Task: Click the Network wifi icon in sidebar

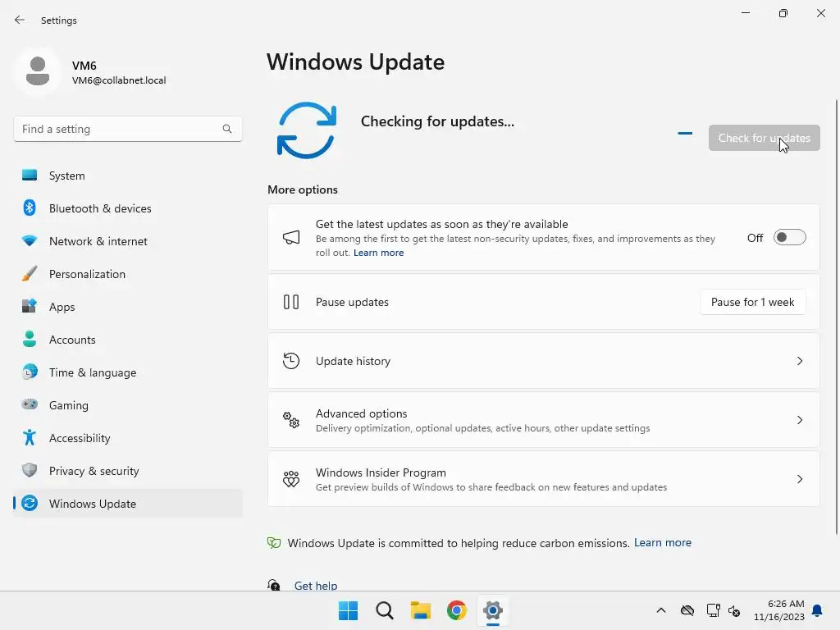Action: coord(30,240)
